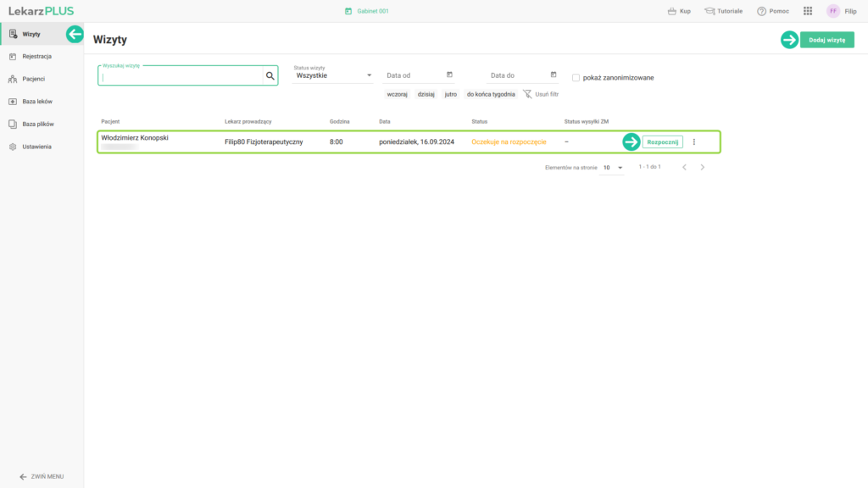Click the Dodaj wizytę button
Screen dimensions: 868x488
point(826,40)
